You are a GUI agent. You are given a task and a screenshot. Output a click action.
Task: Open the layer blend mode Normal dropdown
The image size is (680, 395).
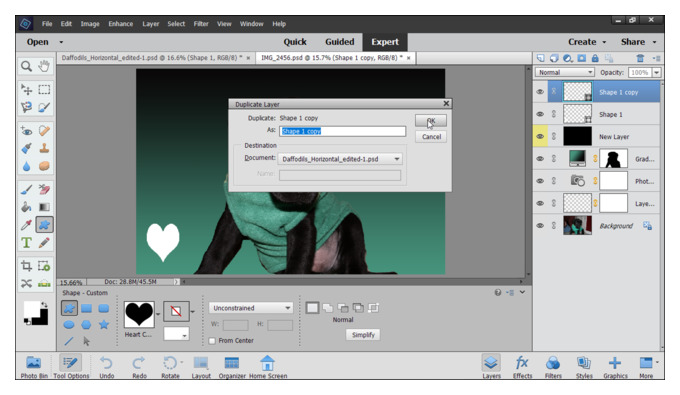[564, 72]
